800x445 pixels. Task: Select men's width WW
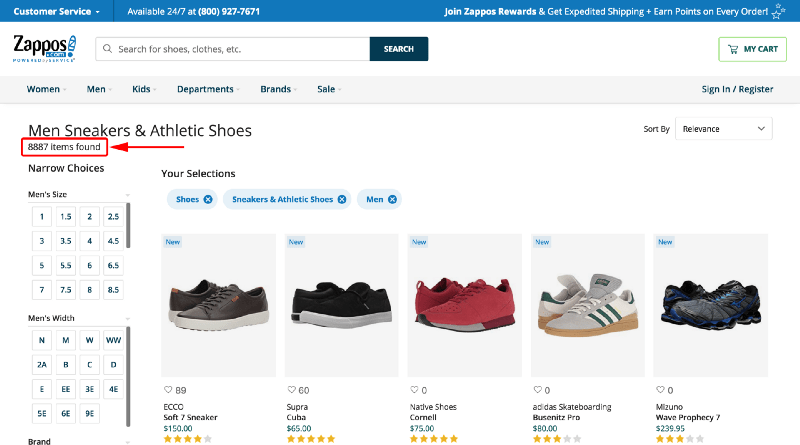click(x=113, y=340)
